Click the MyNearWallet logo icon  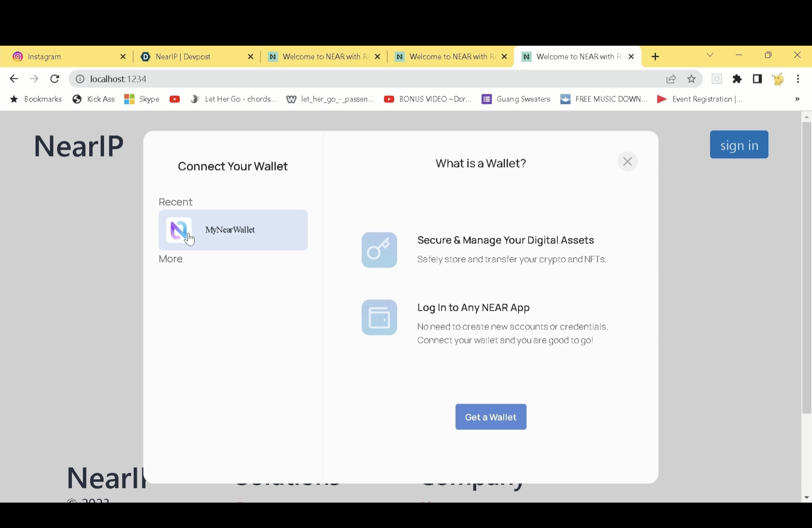[x=179, y=230]
